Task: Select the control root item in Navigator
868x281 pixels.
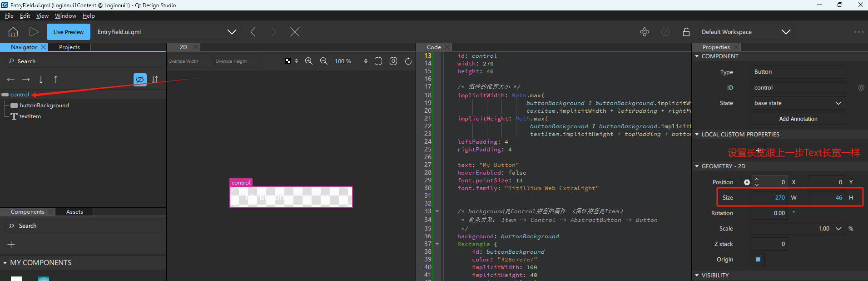Action: pyautogui.click(x=20, y=94)
